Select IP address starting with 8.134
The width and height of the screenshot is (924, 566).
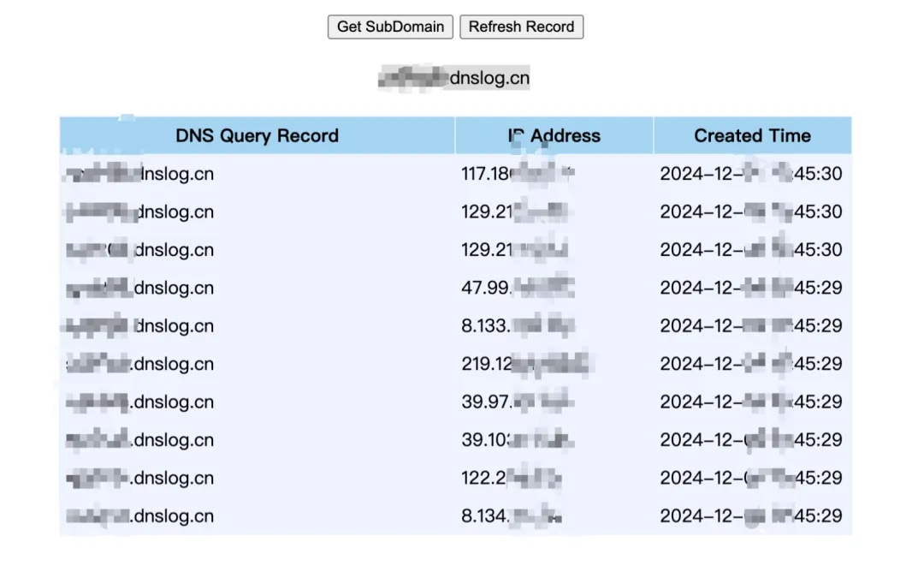click(x=512, y=515)
